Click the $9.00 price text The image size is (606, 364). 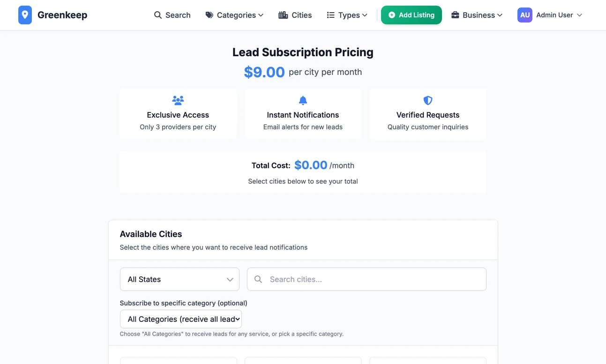coord(264,72)
